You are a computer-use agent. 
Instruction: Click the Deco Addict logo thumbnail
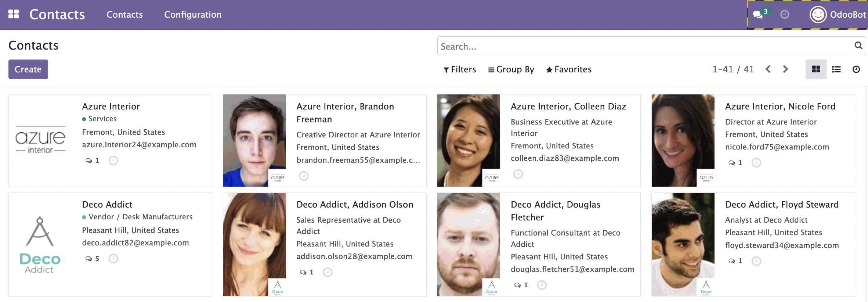click(40, 245)
